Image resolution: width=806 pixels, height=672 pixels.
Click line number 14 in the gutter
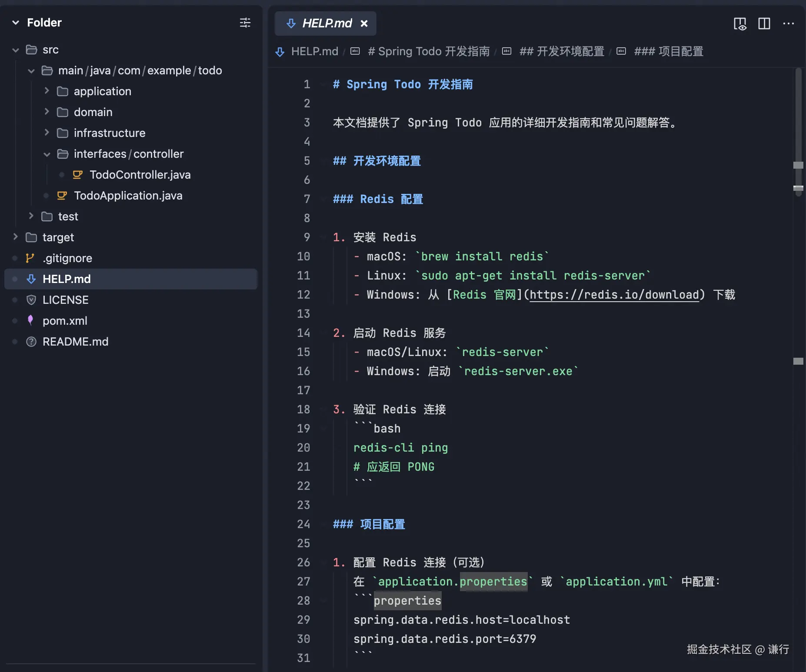[x=303, y=333]
